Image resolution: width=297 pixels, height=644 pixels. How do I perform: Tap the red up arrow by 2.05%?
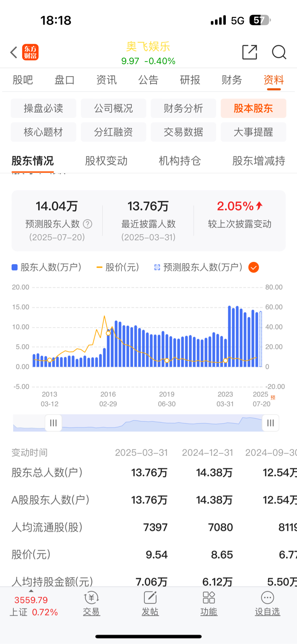point(259,206)
